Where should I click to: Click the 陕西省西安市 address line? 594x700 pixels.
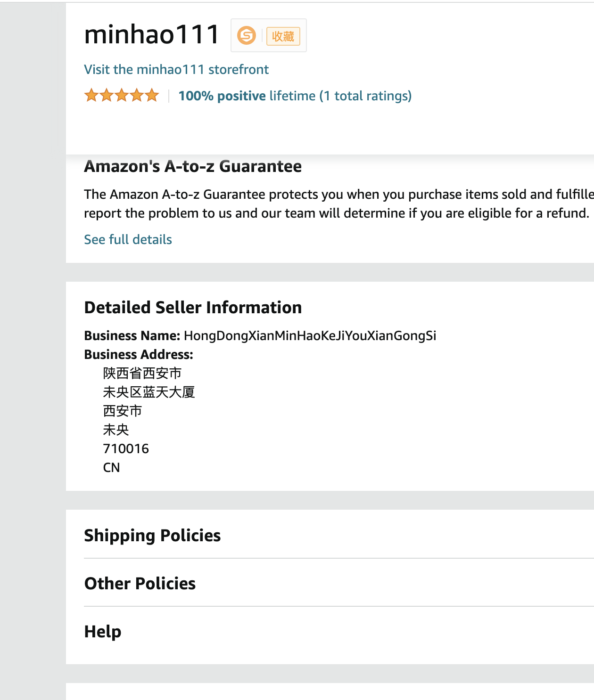pyautogui.click(x=142, y=374)
